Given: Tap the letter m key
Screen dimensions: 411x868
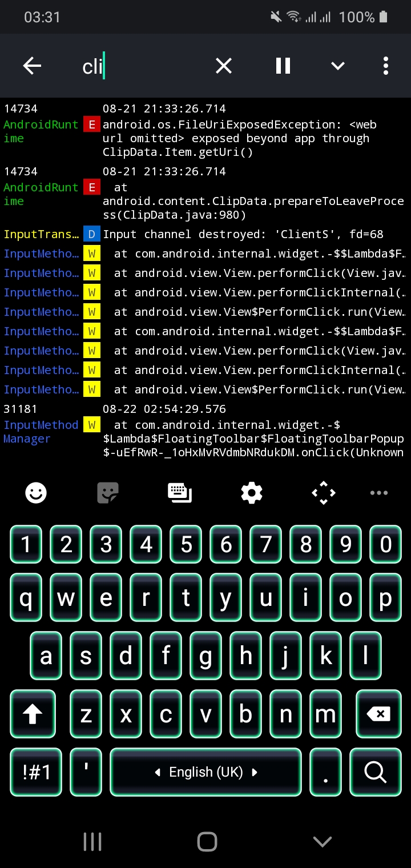Looking at the screenshot, I should point(326,714).
